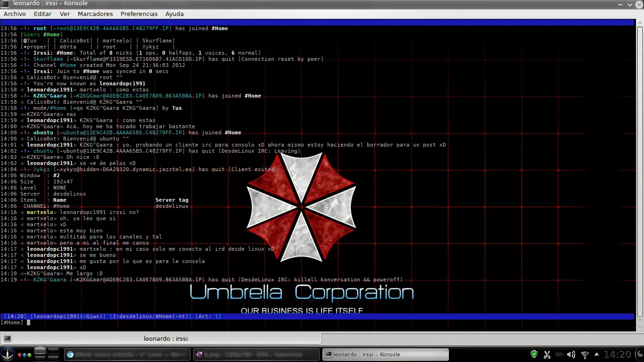Viewport: 644px width, 362px height.
Task: Show hidden tray icons with the arrow
Action: [597, 354]
